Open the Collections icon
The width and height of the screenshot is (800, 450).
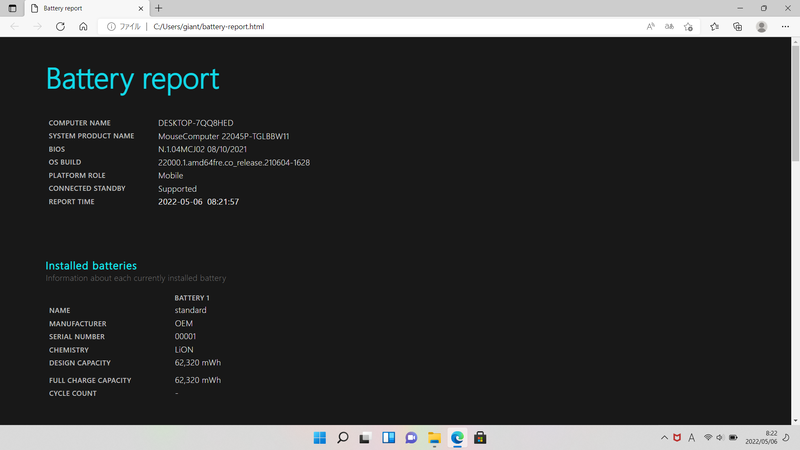737,27
